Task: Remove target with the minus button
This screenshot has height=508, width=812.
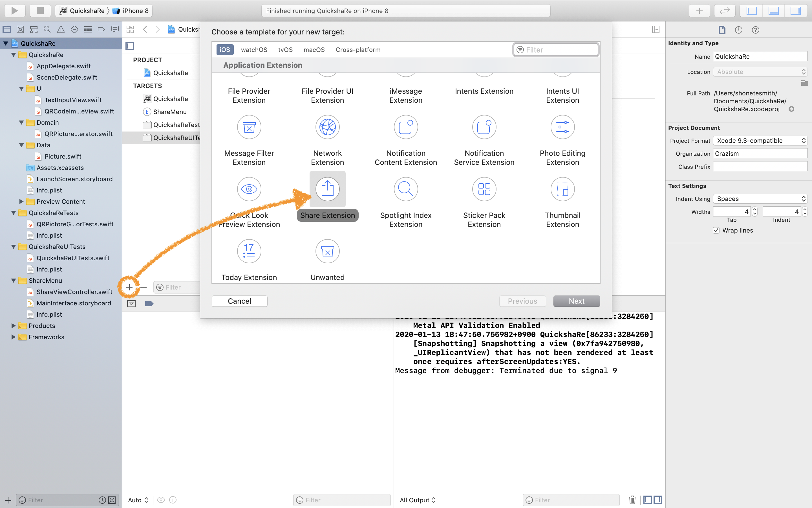Action: (x=144, y=287)
